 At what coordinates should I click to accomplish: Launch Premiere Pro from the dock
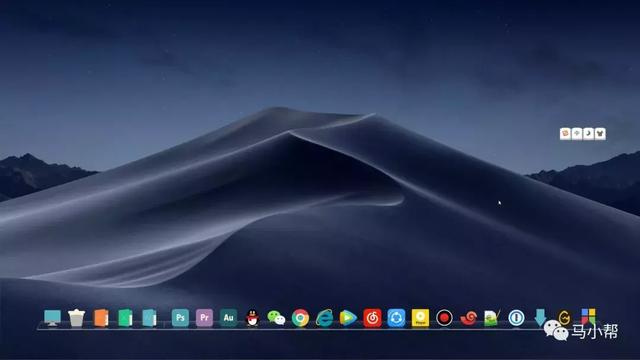(204, 318)
